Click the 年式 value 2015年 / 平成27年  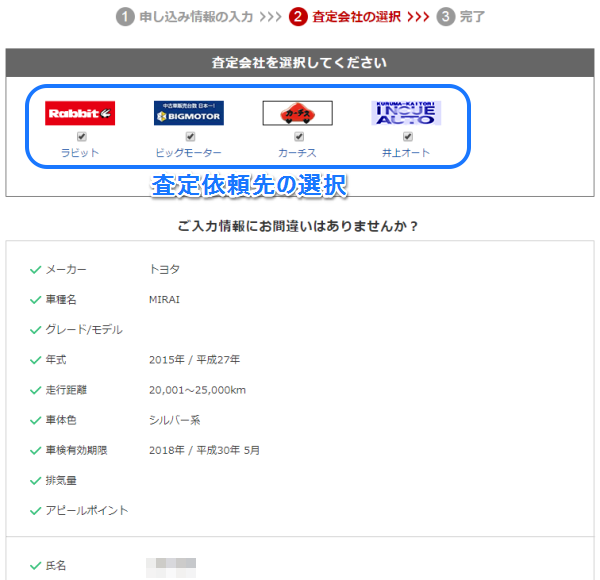[194, 360]
